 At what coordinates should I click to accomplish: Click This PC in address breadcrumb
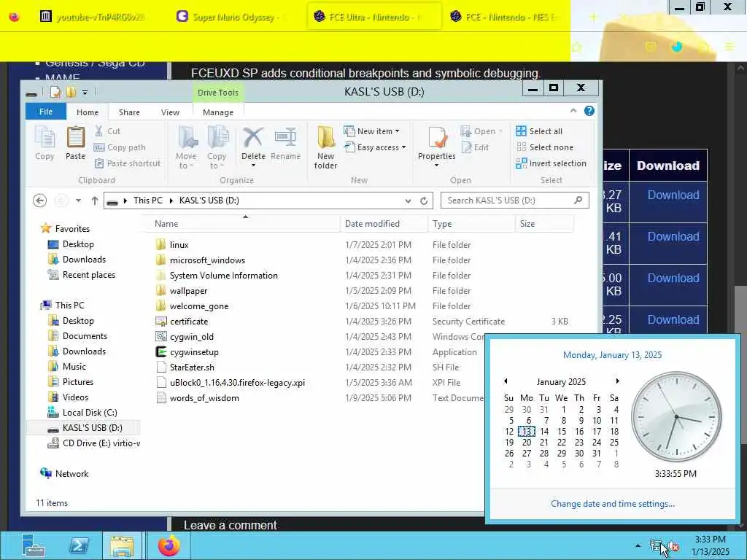point(147,201)
